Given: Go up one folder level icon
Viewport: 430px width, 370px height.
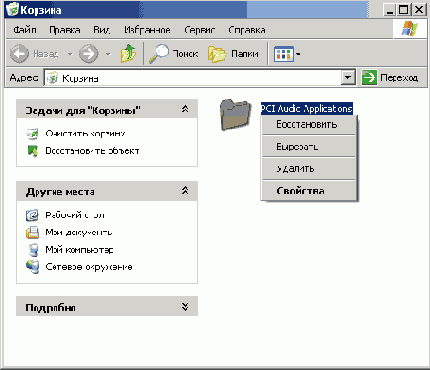Looking at the screenshot, I should click(x=128, y=53).
